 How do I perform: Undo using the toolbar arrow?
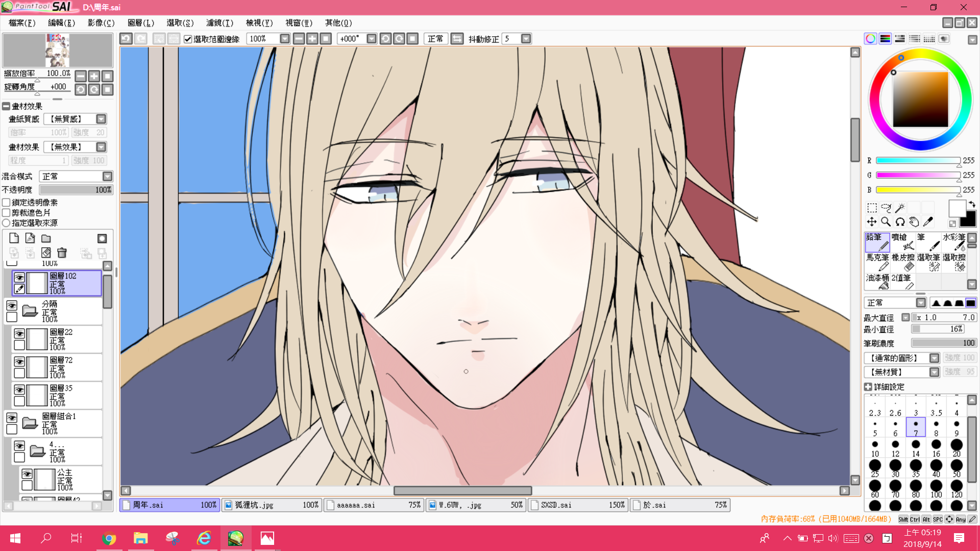pyautogui.click(x=126, y=39)
